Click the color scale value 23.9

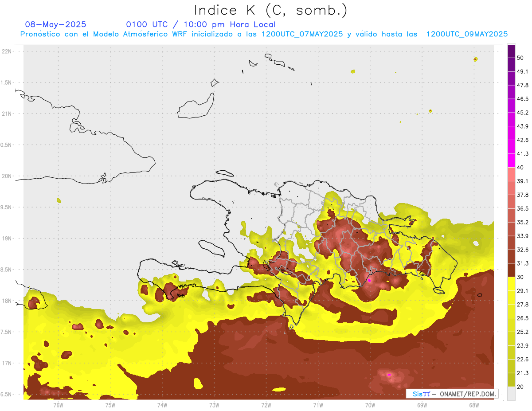pyautogui.click(x=522, y=346)
